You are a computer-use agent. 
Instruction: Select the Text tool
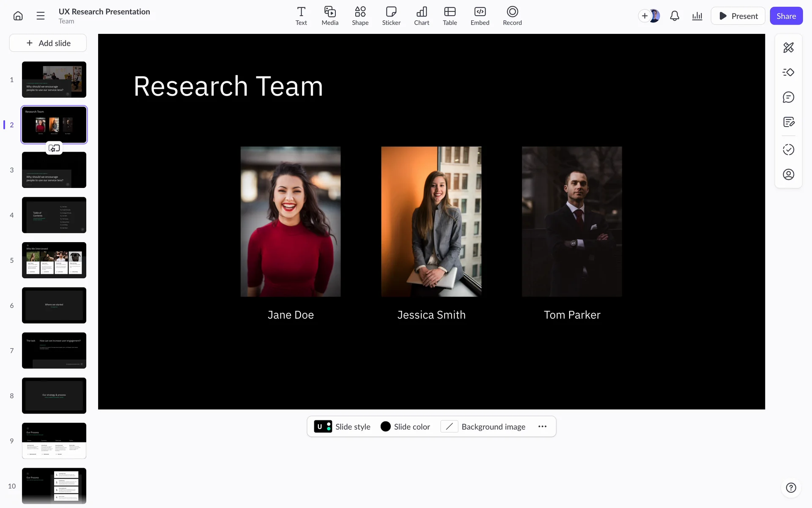(x=301, y=16)
